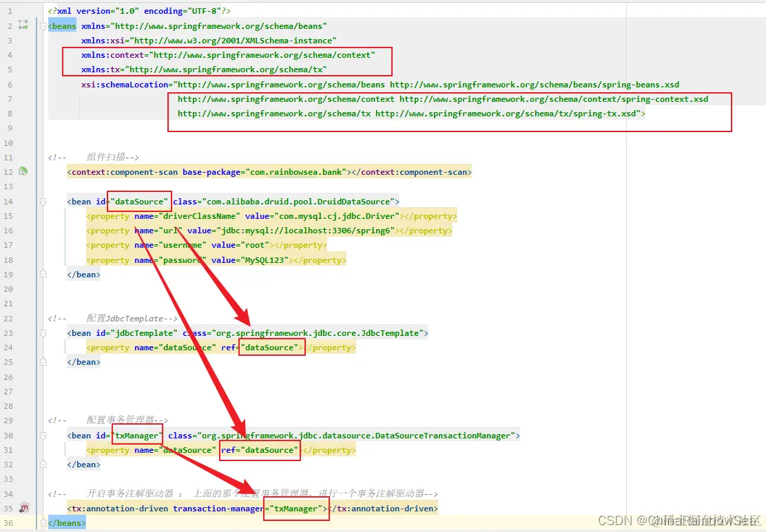Click the opening context:component-scan tag name

125,172
